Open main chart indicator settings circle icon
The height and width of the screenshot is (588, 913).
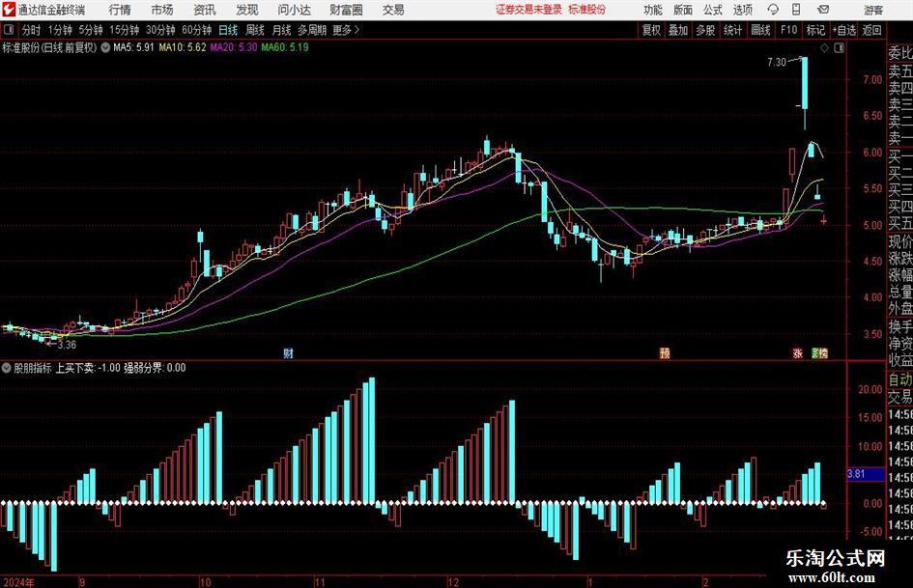[105, 47]
